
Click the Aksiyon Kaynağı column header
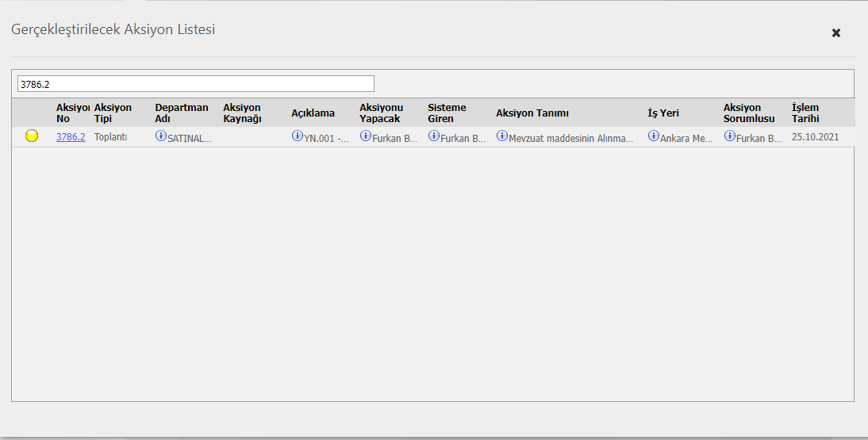click(242, 113)
